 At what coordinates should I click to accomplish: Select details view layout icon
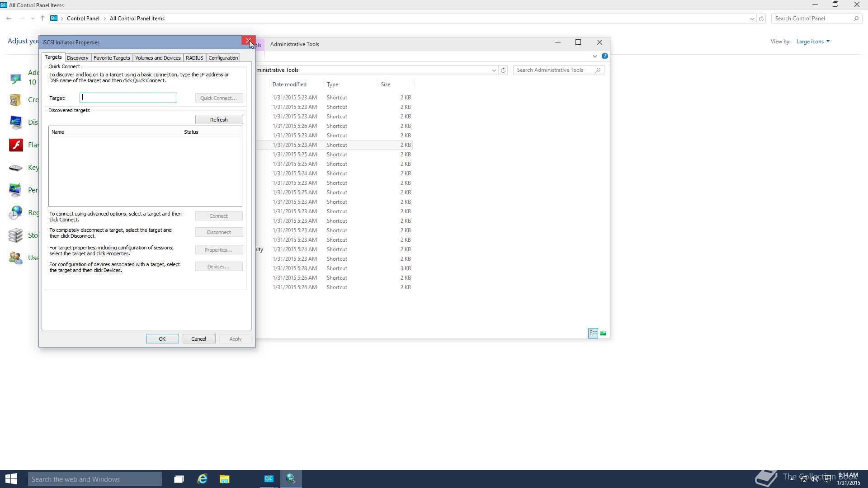point(593,333)
